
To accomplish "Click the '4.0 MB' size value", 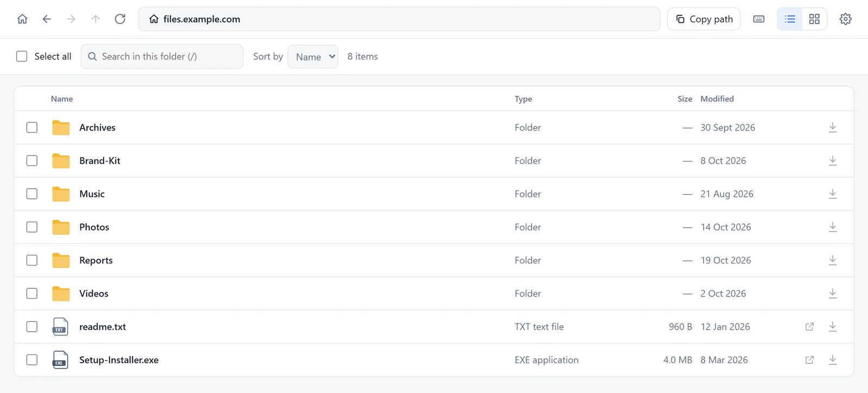I will [x=678, y=360].
